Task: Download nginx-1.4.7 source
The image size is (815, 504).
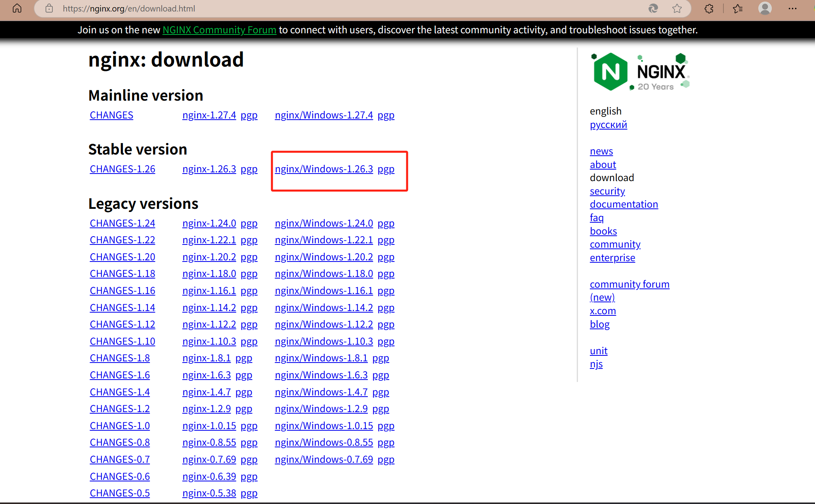Action: coord(207,392)
